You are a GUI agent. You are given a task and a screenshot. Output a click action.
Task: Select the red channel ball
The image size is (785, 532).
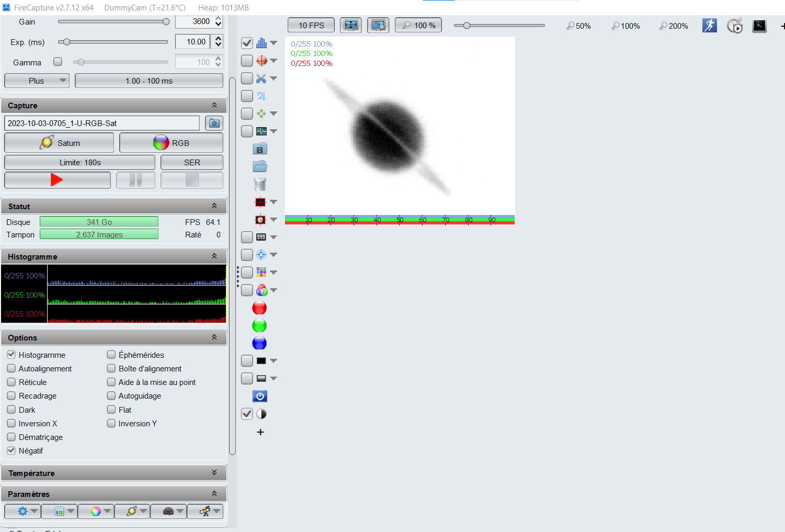click(259, 308)
